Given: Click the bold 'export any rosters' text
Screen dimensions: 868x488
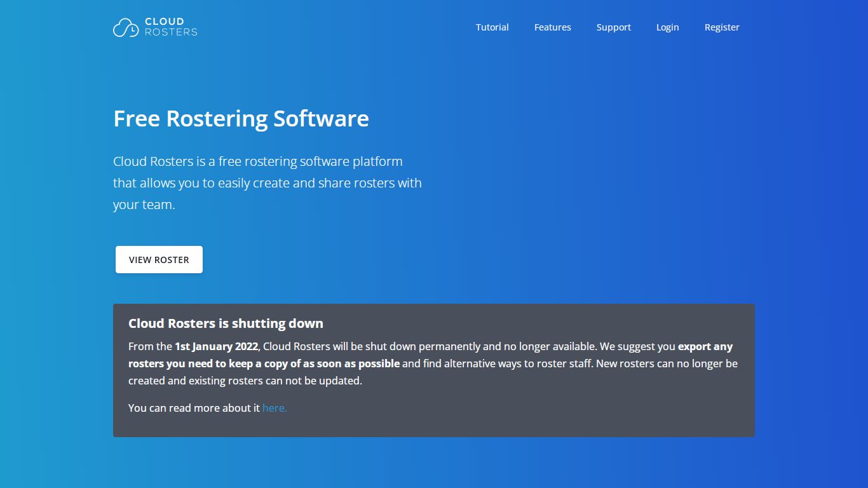Looking at the screenshot, I should (x=430, y=355).
